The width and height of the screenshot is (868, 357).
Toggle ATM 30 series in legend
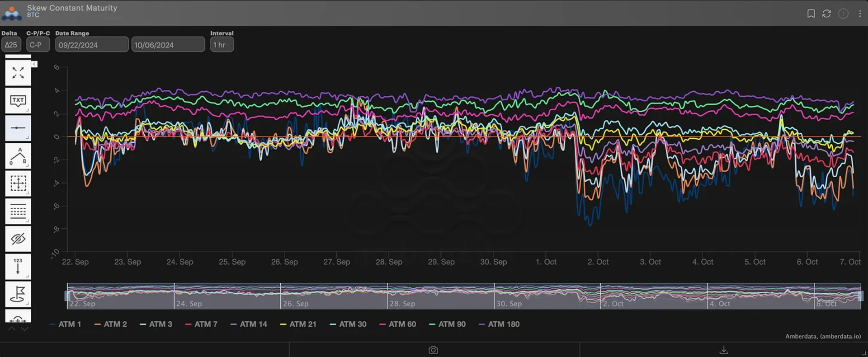click(348, 324)
